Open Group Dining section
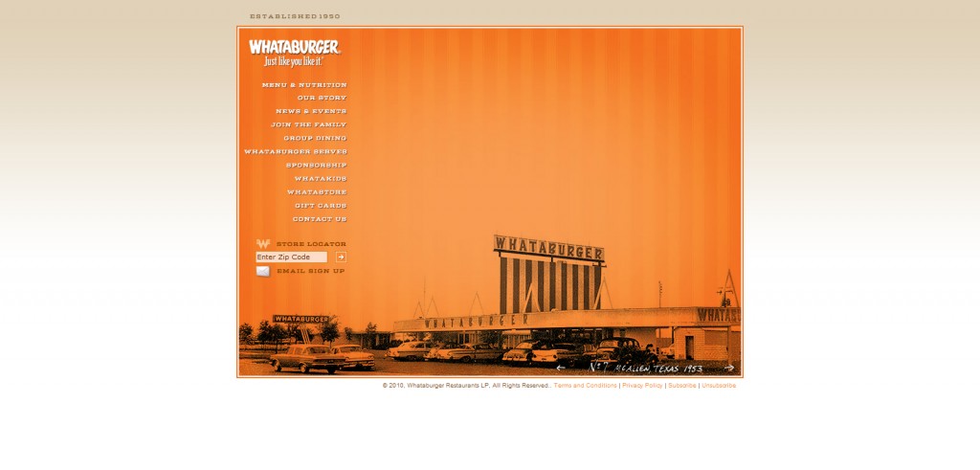This screenshot has width=980, height=470. click(x=315, y=138)
